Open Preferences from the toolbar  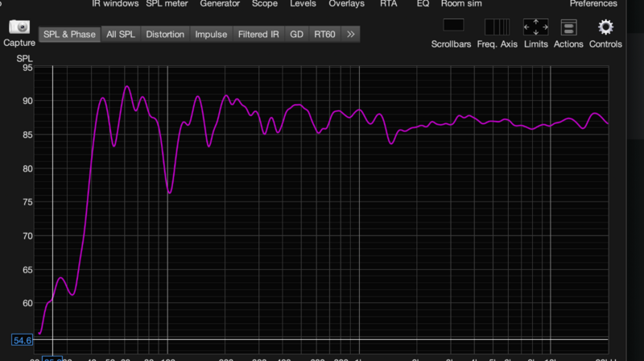(x=593, y=4)
